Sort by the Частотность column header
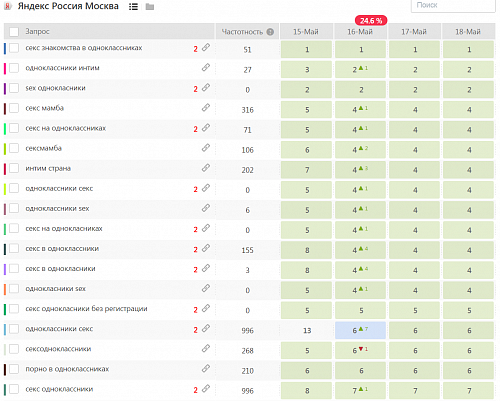Screen dimensions: 500x401 pos(242,32)
